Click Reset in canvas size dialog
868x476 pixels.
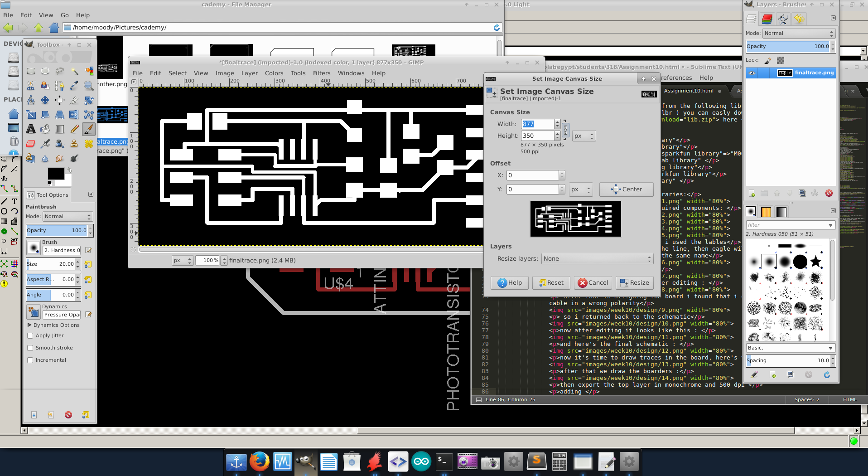coord(551,283)
